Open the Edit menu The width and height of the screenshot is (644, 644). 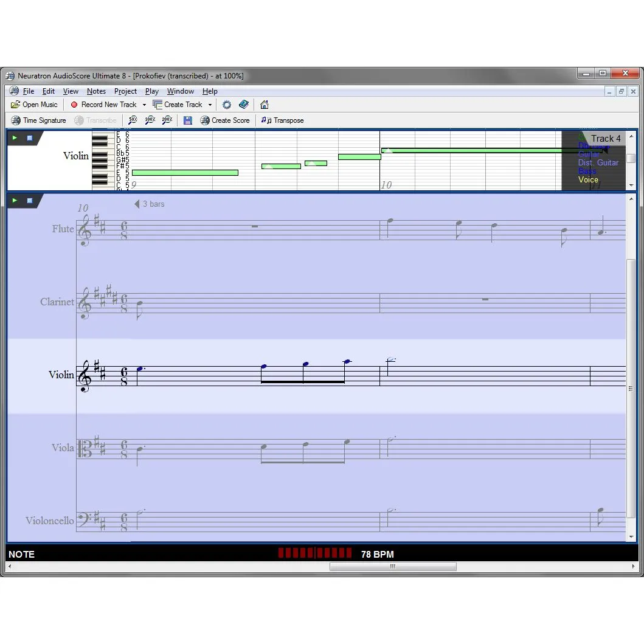(x=49, y=91)
